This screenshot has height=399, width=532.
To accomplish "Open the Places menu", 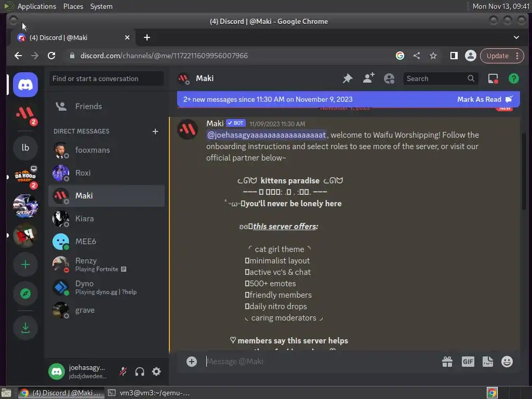I will point(73,6).
